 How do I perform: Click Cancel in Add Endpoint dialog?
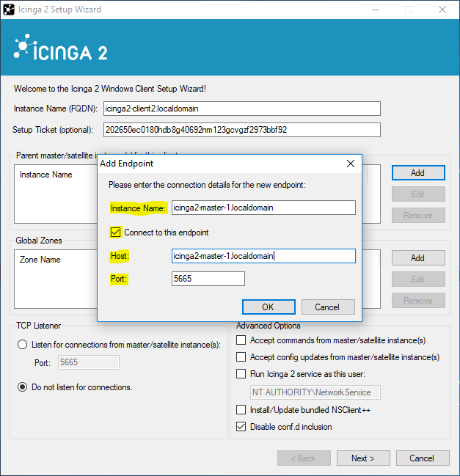328,307
